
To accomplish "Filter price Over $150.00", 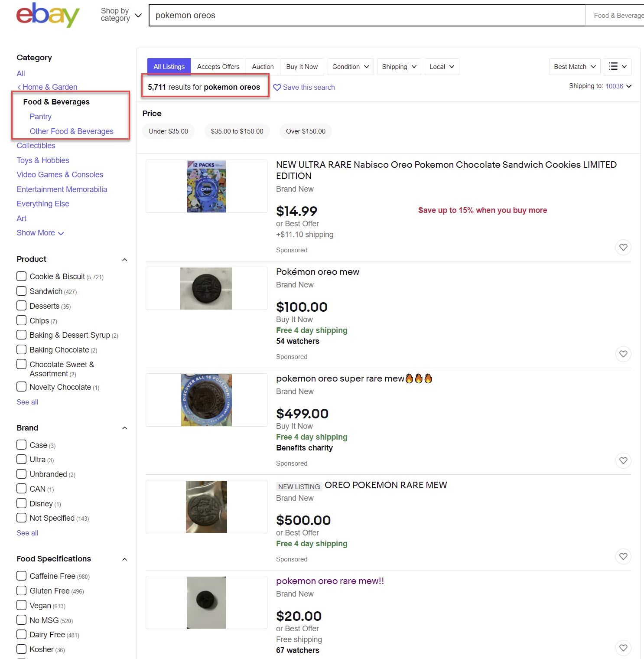I will click(306, 131).
